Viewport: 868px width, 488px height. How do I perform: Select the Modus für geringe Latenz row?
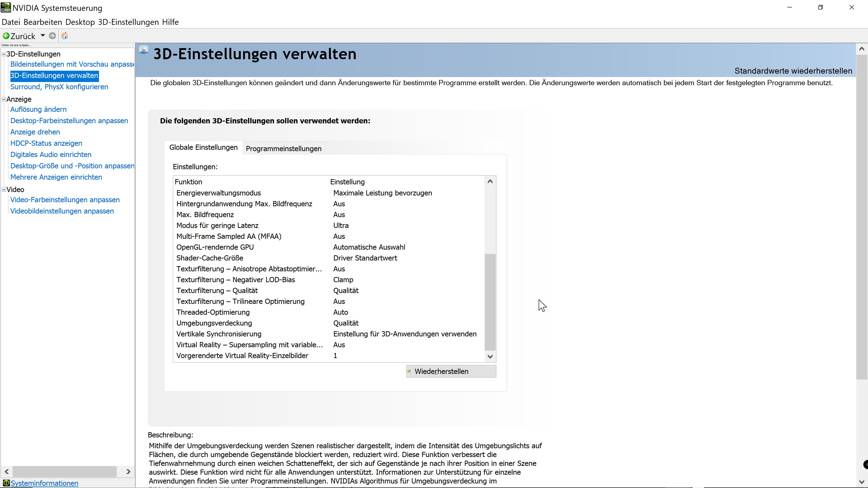pos(217,225)
